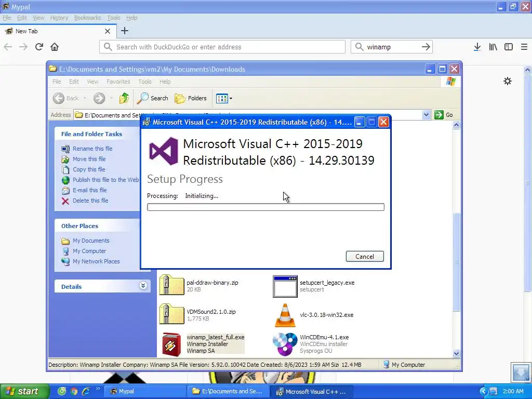Open a new browser tab

pos(125,31)
